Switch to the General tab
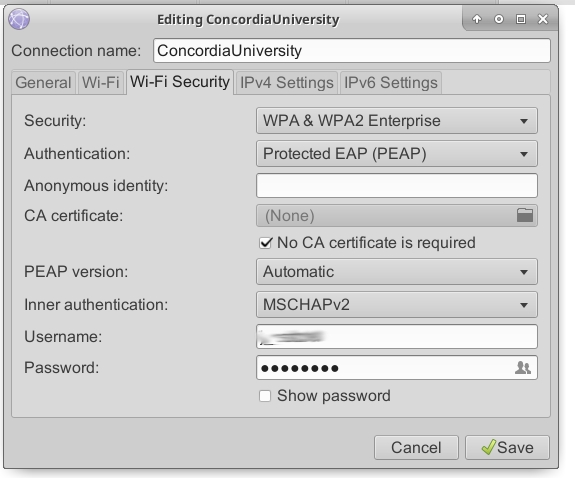 point(43,83)
